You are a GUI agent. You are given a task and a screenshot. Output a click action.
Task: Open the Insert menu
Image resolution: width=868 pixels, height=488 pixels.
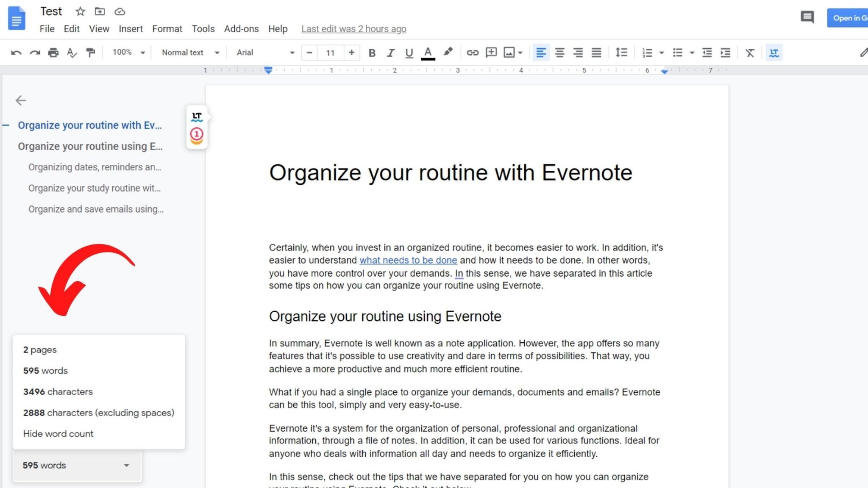pyautogui.click(x=131, y=29)
